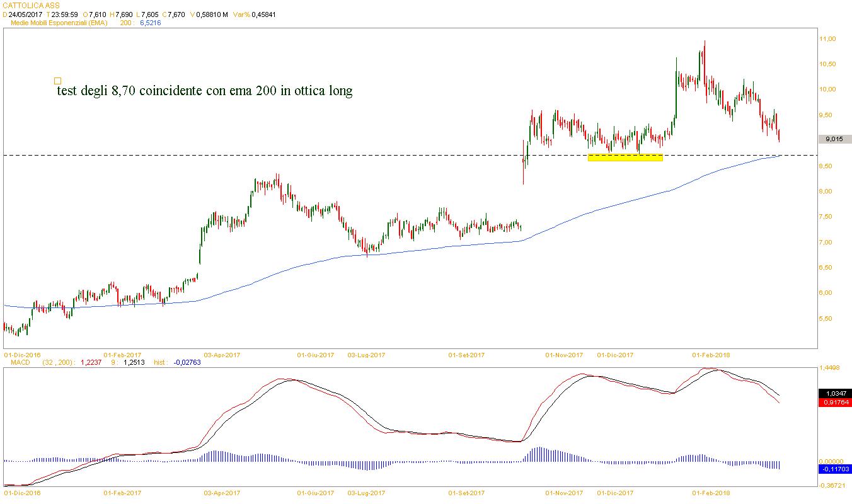Click the small orange square annotation marker
The image size is (852, 504).
(x=57, y=81)
